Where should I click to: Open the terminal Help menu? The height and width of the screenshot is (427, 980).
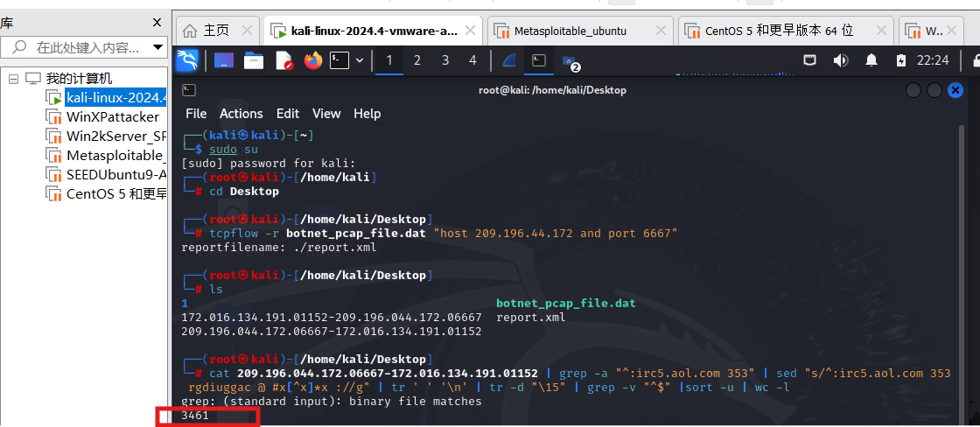click(x=367, y=114)
